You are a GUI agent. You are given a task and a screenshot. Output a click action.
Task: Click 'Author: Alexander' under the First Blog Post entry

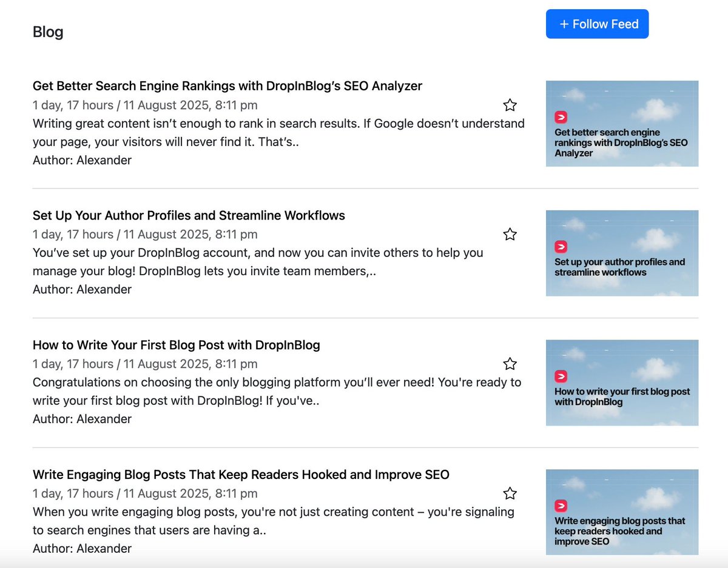[82, 419]
